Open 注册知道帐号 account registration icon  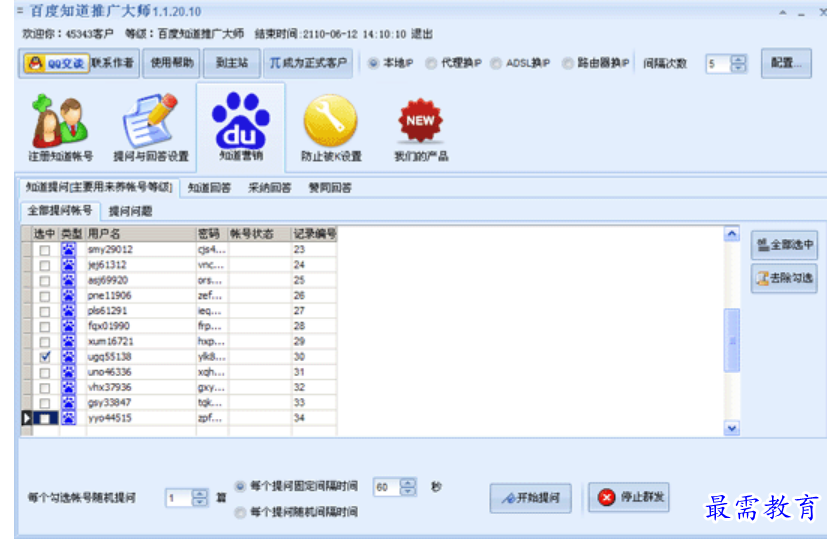point(60,127)
